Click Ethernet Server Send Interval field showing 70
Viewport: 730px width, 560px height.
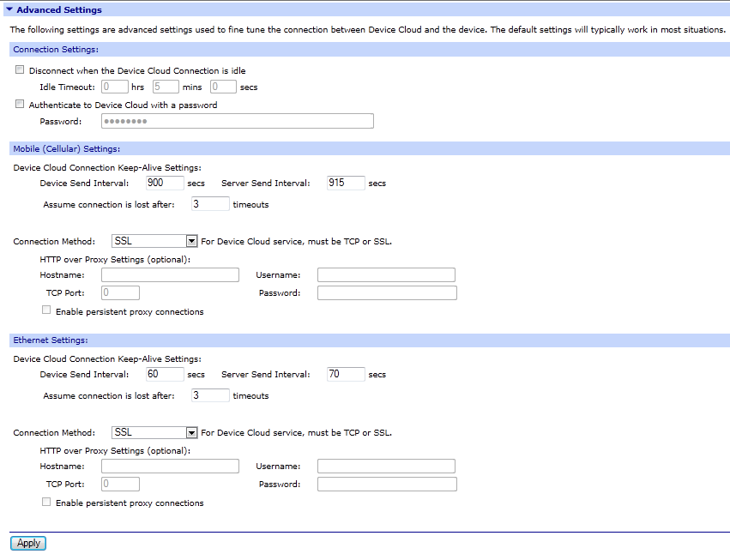[346, 374]
